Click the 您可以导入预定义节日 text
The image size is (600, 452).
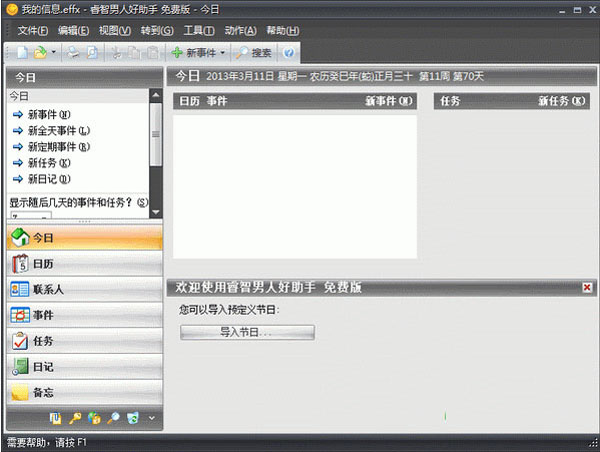tap(229, 310)
